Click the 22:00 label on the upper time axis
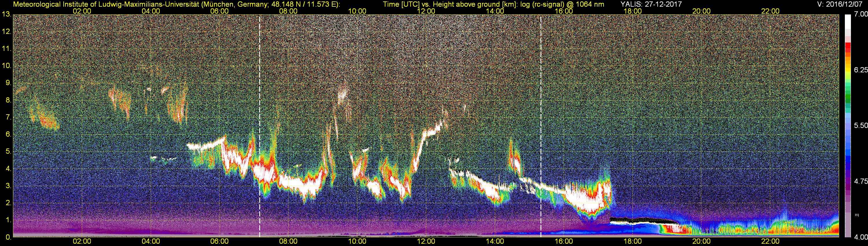The width and height of the screenshot is (868, 246). 770,11
